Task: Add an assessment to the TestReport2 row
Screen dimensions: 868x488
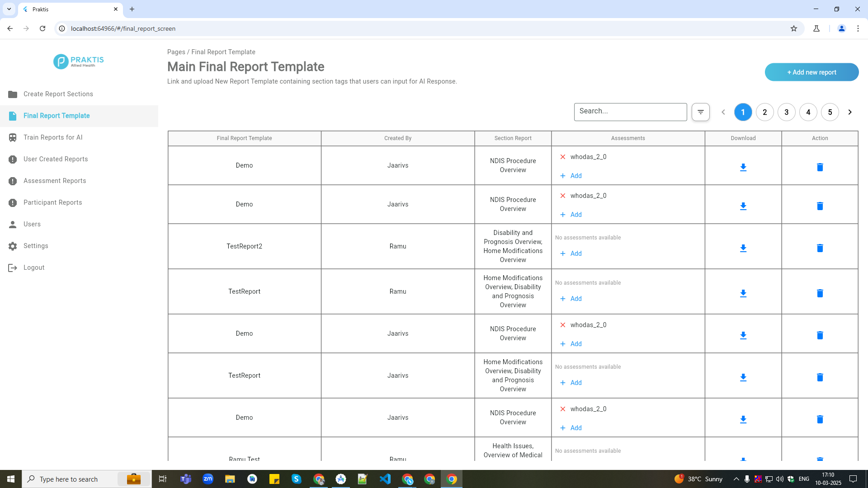Action: tap(571, 253)
